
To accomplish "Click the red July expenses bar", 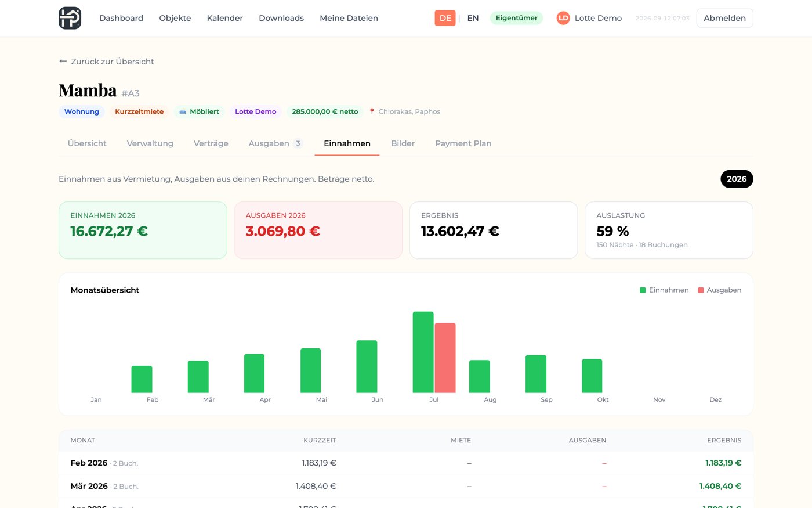I will pyautogui.click(x=445, y=358).
